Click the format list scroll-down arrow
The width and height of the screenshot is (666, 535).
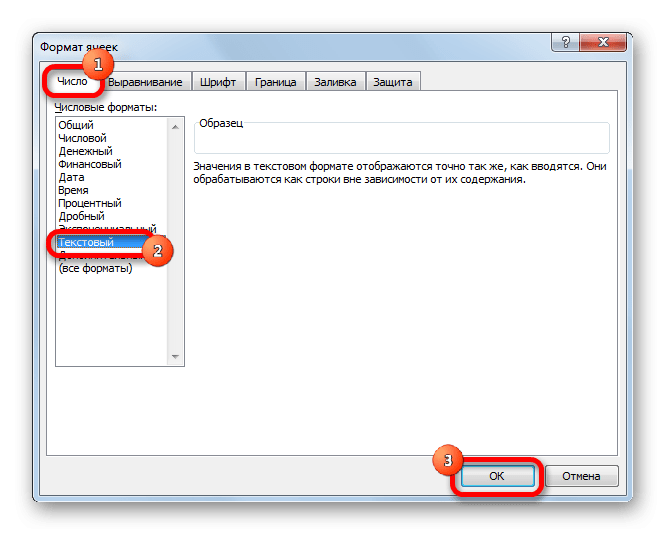click(x=175, y=357)
